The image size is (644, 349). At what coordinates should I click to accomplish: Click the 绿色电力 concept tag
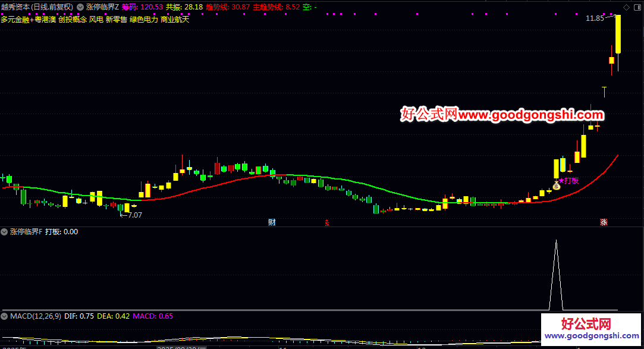tap(144, 19)
